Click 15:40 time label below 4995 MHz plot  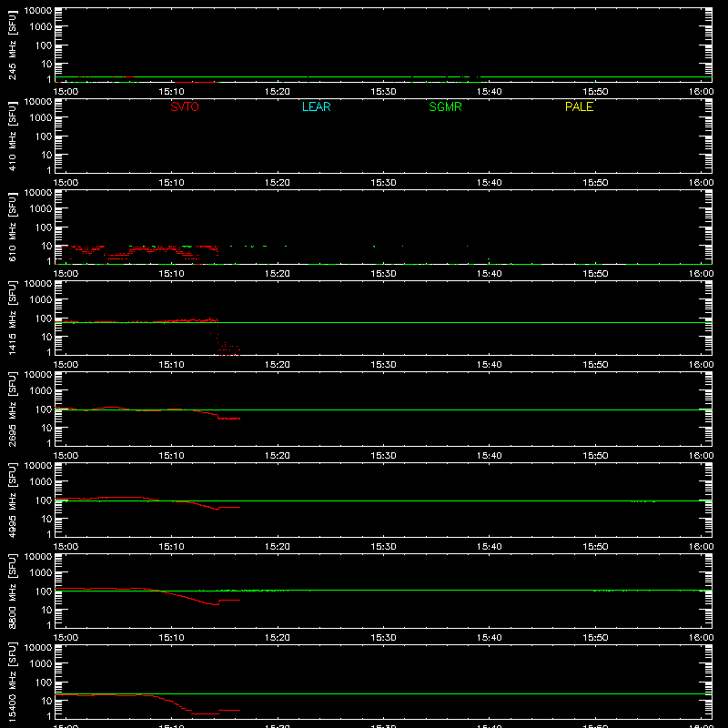click(490, 547)
